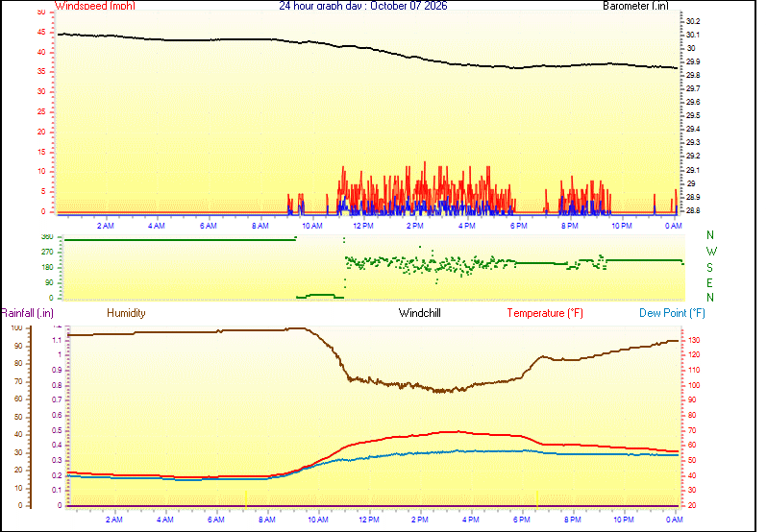The image size is (767, 532).
Task: Select the 0.8 rainfall axis value
Action: (58, 385)
